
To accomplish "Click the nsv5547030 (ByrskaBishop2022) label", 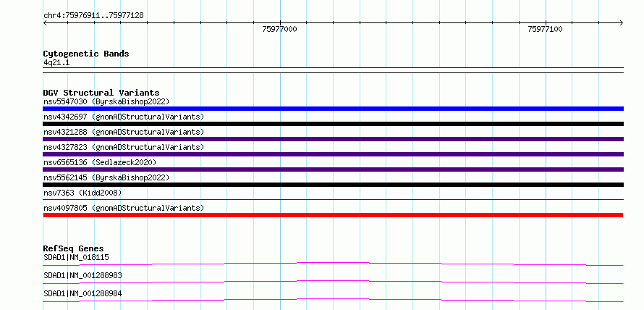I will point(106,101).
